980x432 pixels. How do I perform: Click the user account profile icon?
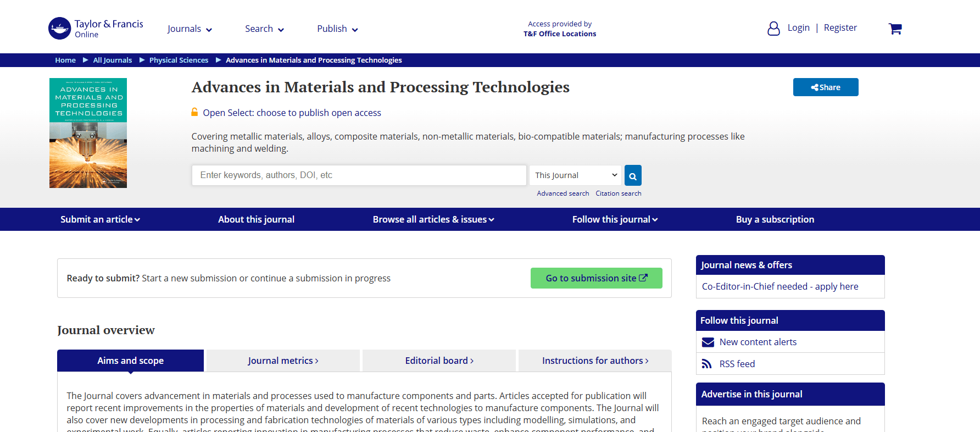[x=773, y=29]
